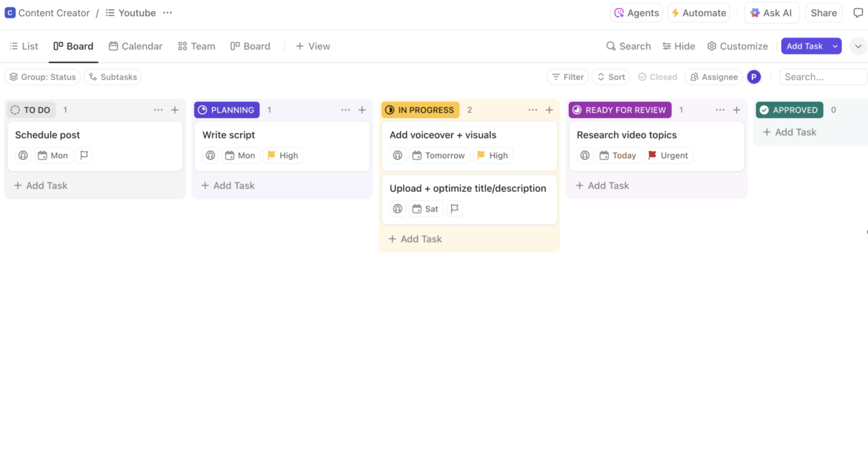The image size is (868, 455).
Task: Change Mon due date on Write script
Action: 241,156
